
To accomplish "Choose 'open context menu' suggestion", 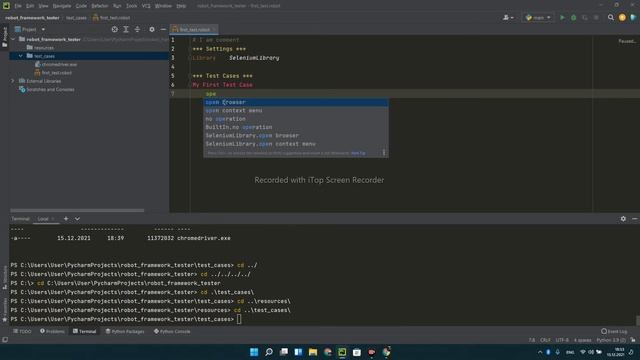I will [x=296, y=111].
